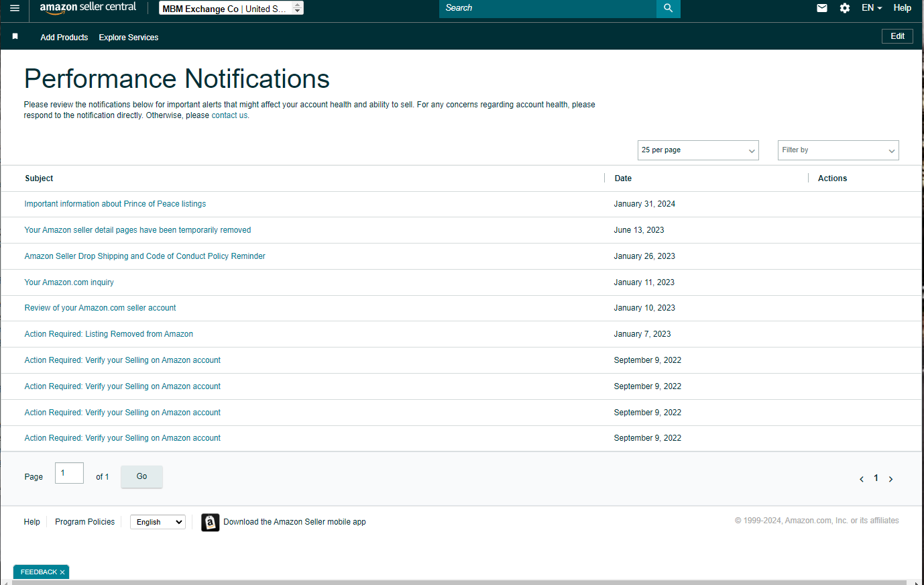
Task: Select date January 7, 2023
Action: click(642, 334)
